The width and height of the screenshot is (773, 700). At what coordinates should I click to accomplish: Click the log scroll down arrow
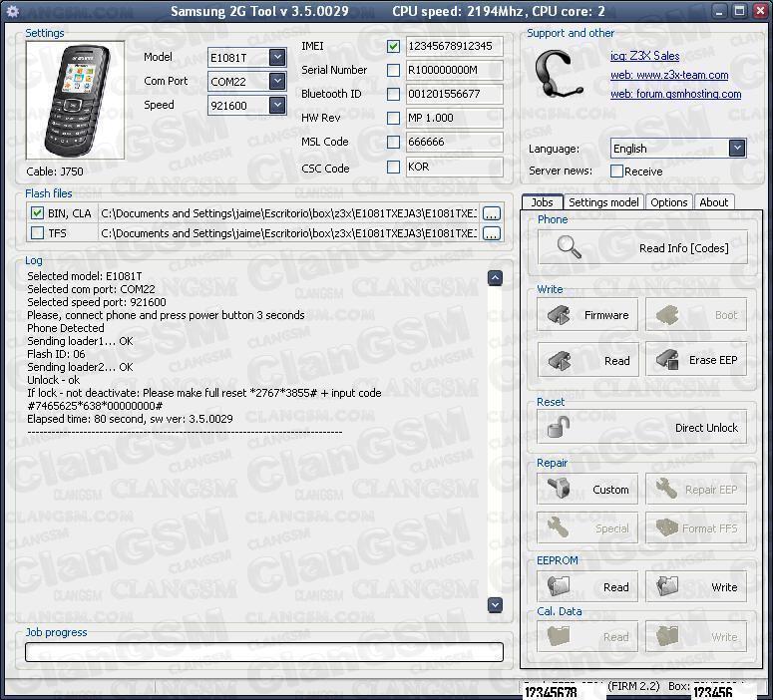[x=495, y=604]
